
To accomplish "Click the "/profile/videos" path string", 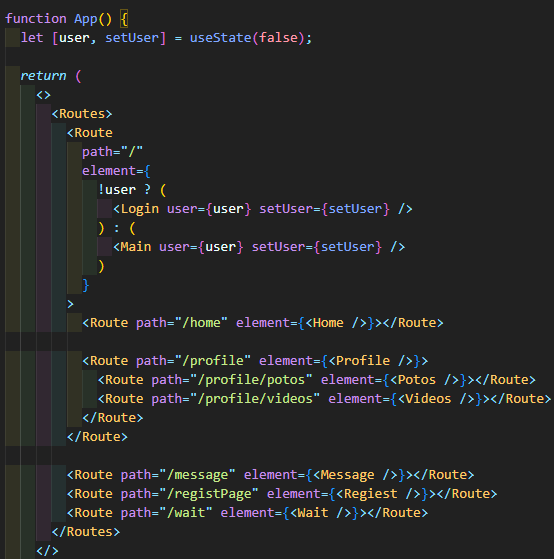I will coord(255,399).
